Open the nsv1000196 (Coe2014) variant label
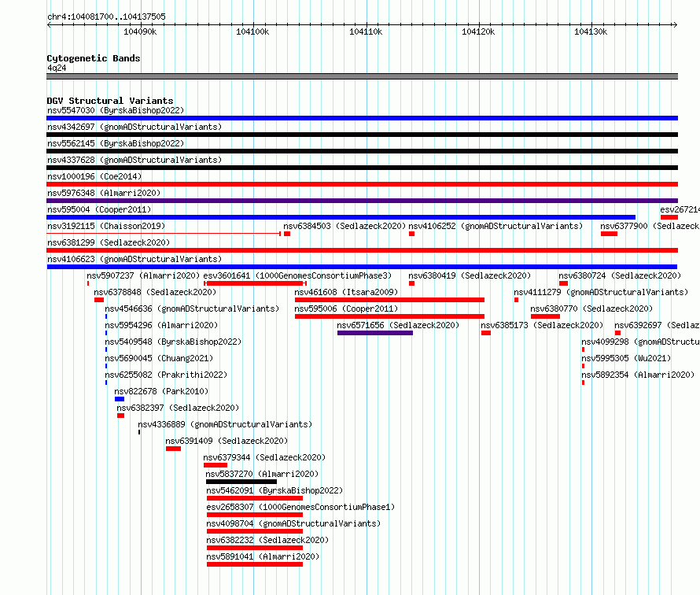700x595 pixels. click(94, 176)
